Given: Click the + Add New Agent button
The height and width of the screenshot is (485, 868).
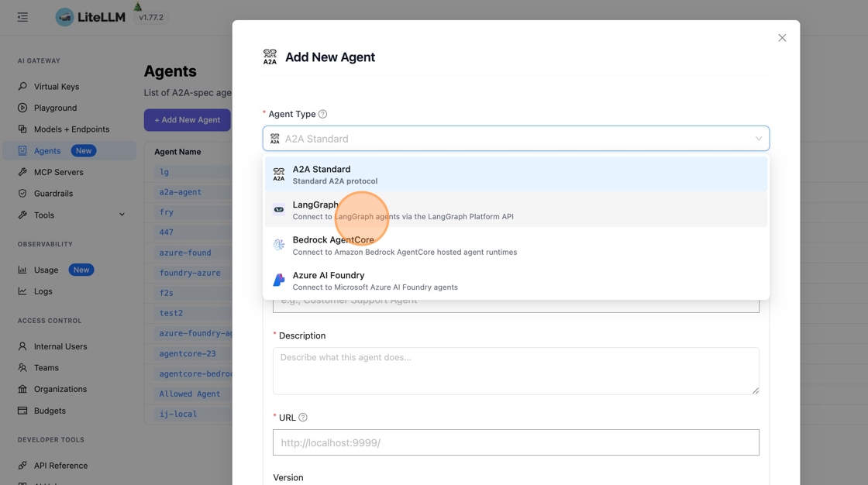Looking at the screenshot, I should [187, 119].
